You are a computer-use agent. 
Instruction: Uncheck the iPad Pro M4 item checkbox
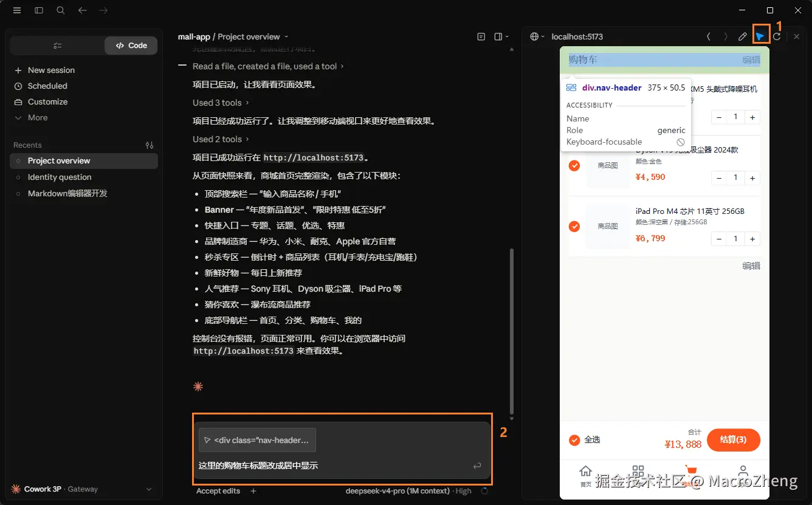pyautogui.click(x=574, y=227)
